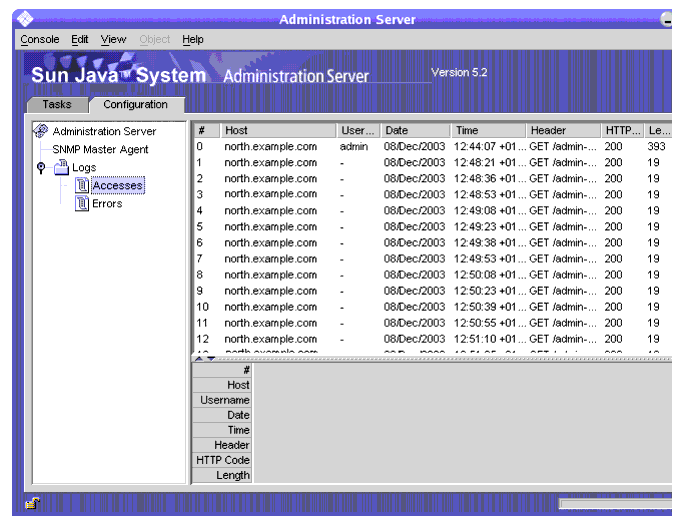Open the Errors log entry

[x=107, y=203]
